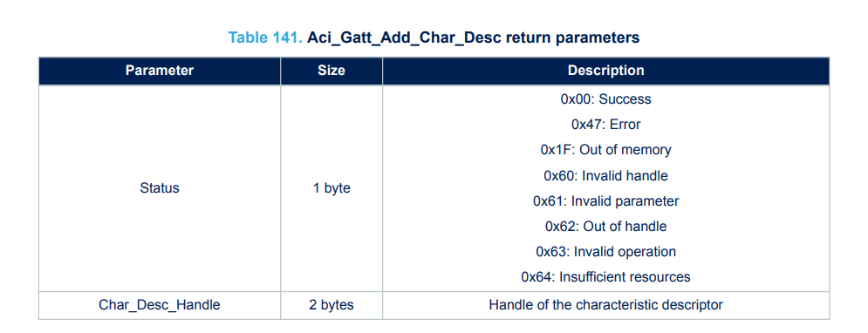
Task: Click the 1 byte size cell
Action: 331,188
